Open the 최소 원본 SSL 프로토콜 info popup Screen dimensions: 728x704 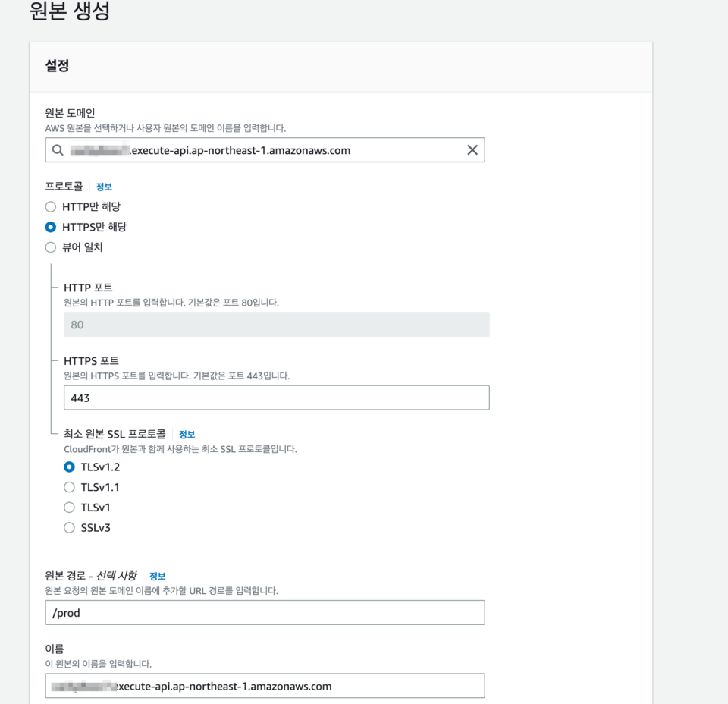pos(187,434)
